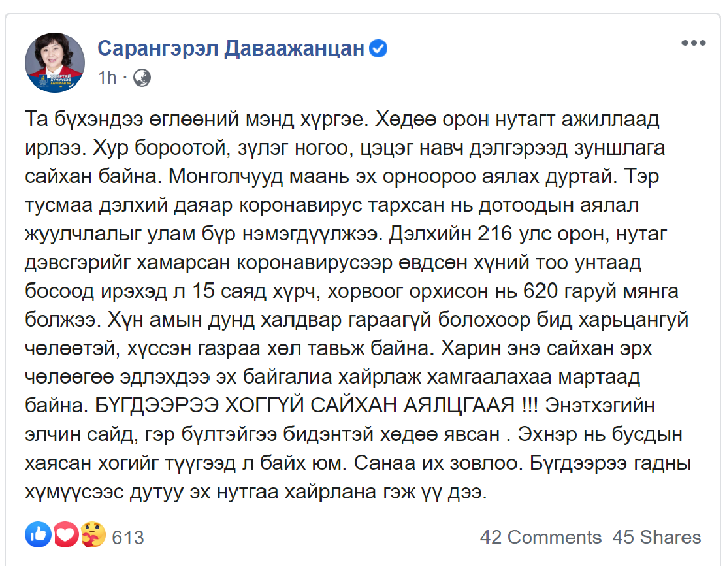Click the author name Сарангэрэл Даваажанцан
Screen dimensions: 727x588
tap(231, 48)
